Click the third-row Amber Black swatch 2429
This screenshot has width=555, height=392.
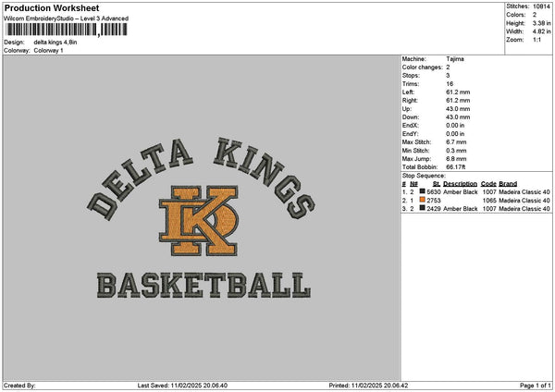pyautogui.click(x=423, y=208)
